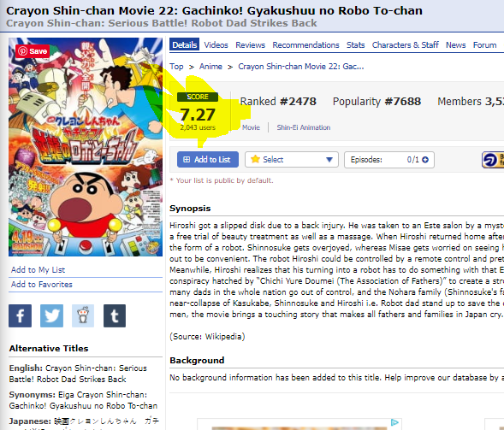504x430 pixels.
Task: Share on Reddit icon
Action: point(83,315)
